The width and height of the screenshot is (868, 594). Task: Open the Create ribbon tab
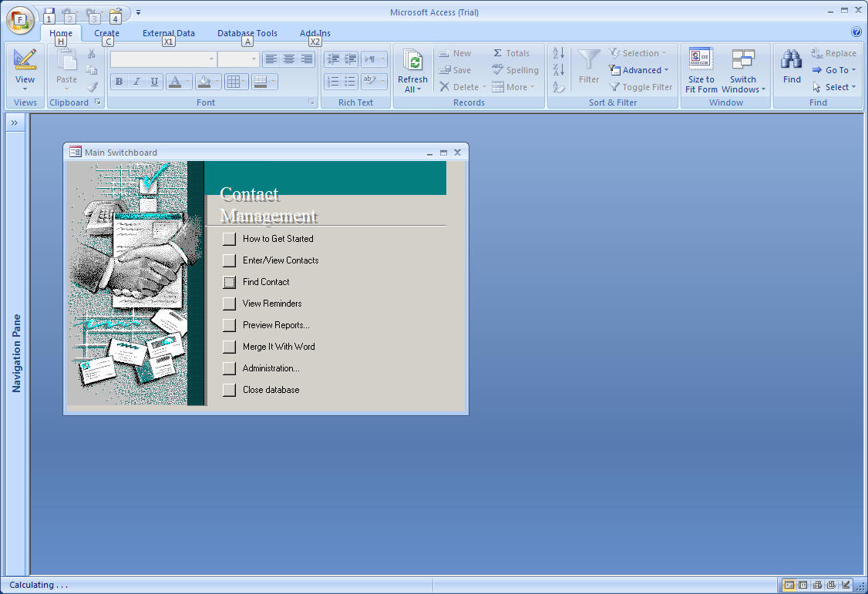pos(107,33)
